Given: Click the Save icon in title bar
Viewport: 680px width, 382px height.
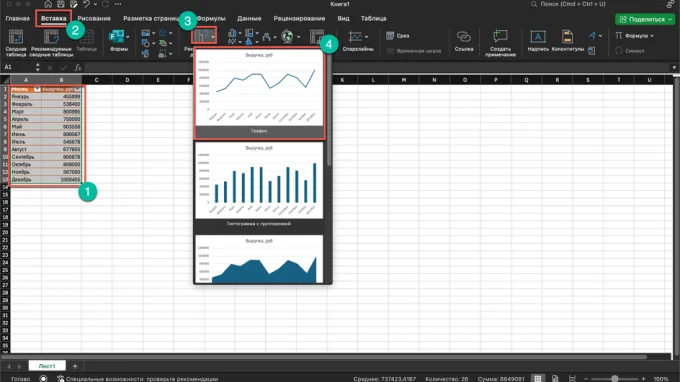Looking at the screenshot, I should (61, 4).
